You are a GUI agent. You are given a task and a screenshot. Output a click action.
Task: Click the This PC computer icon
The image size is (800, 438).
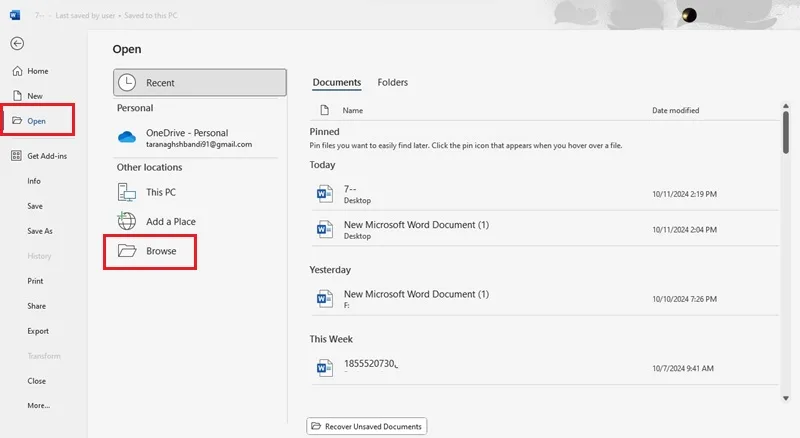coord(127,192)
